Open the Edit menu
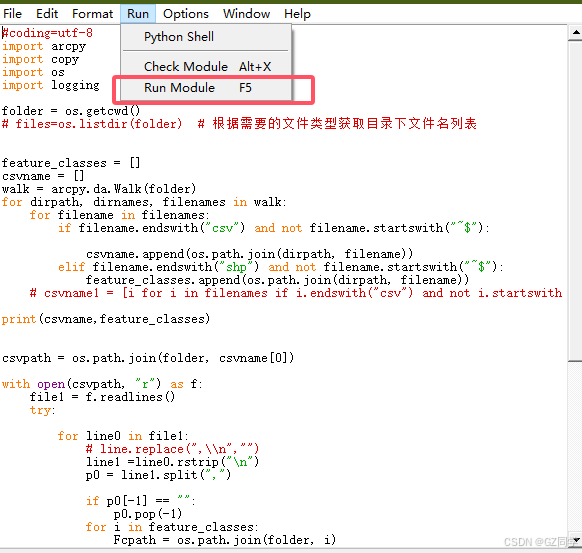This screenshot has width=582, height=553. [x=47, y=14]
